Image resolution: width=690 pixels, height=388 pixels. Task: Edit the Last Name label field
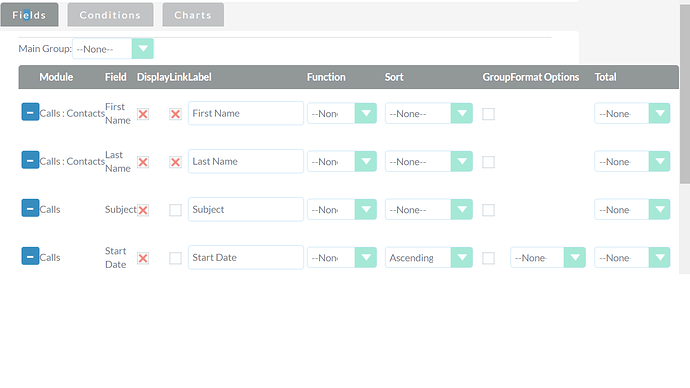tap(246, 161)
